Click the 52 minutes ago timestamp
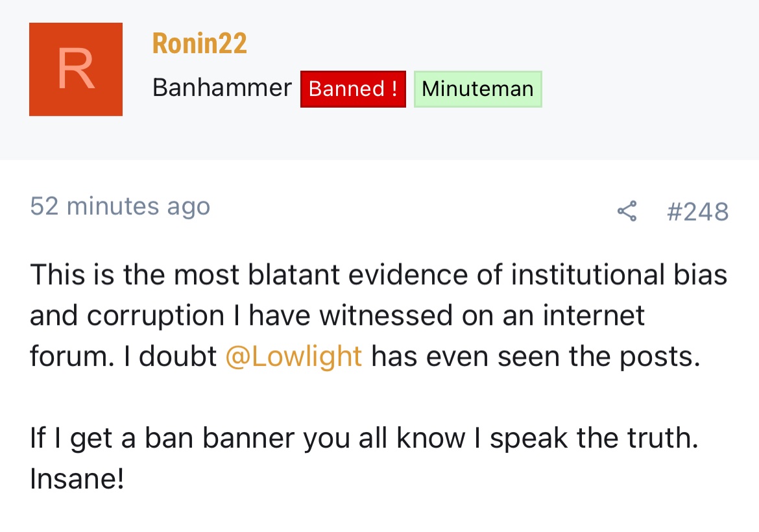The width and height of the screenshot is (759, 532). (x=120, y=206)
